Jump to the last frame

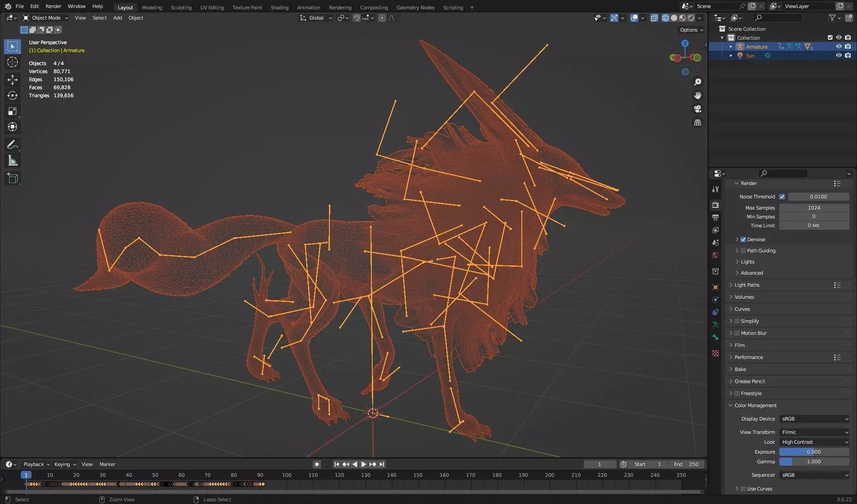(382, 464)
